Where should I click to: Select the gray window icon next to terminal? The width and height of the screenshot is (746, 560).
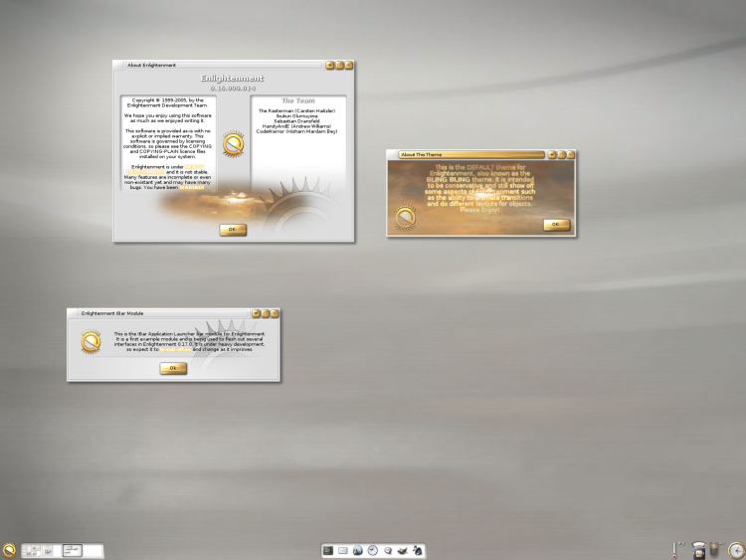click(343, 550)
